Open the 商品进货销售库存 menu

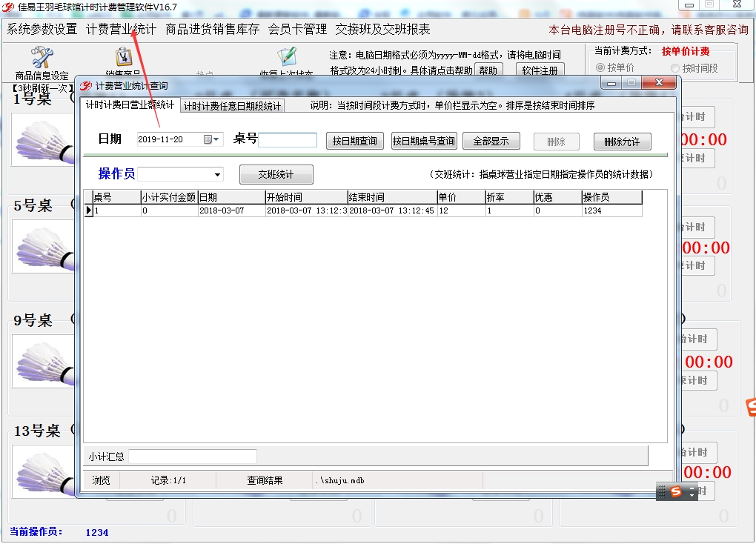pos(213,29)
